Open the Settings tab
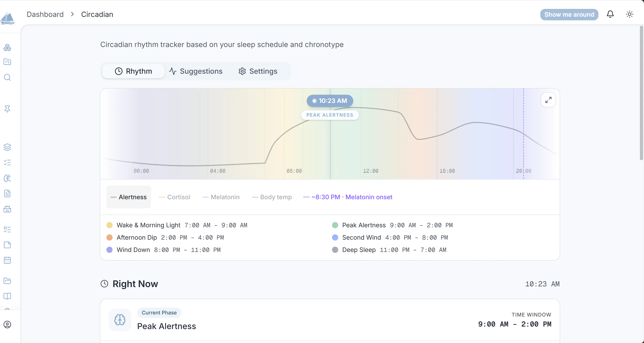The width and height of the screenshot is (644, 343). pos(258,71)
